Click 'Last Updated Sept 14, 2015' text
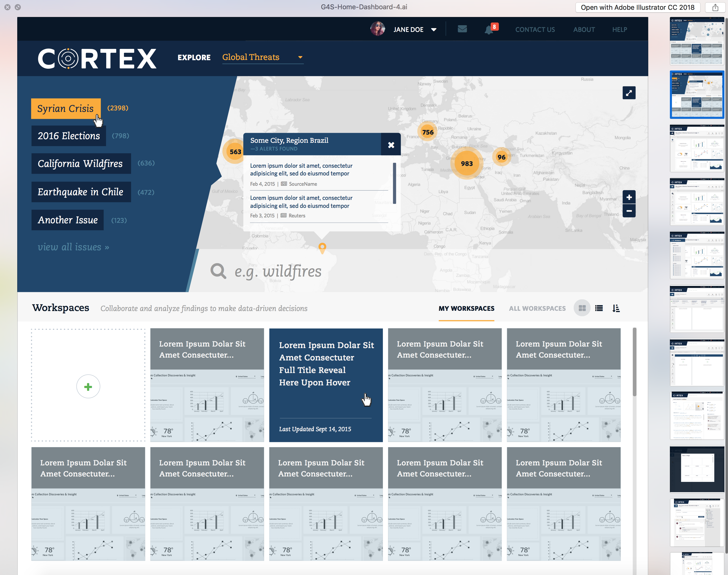 315,429
